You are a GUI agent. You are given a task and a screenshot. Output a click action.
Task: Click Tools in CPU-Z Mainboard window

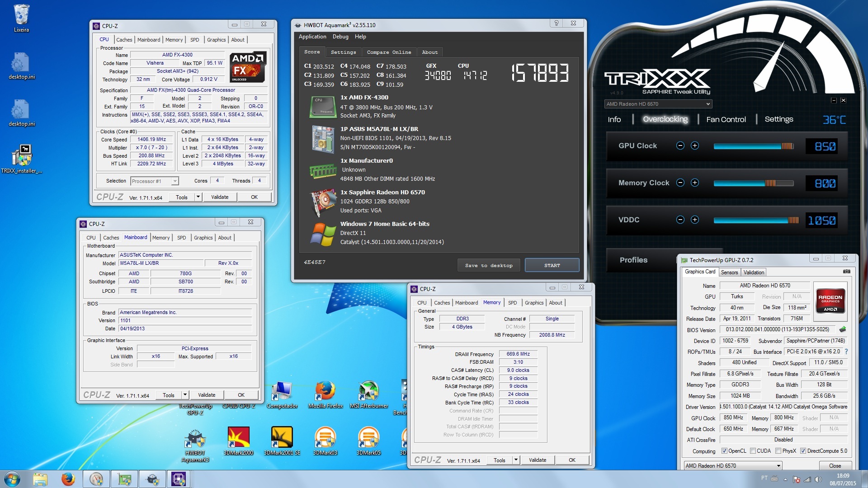click(x=169, y=395)
